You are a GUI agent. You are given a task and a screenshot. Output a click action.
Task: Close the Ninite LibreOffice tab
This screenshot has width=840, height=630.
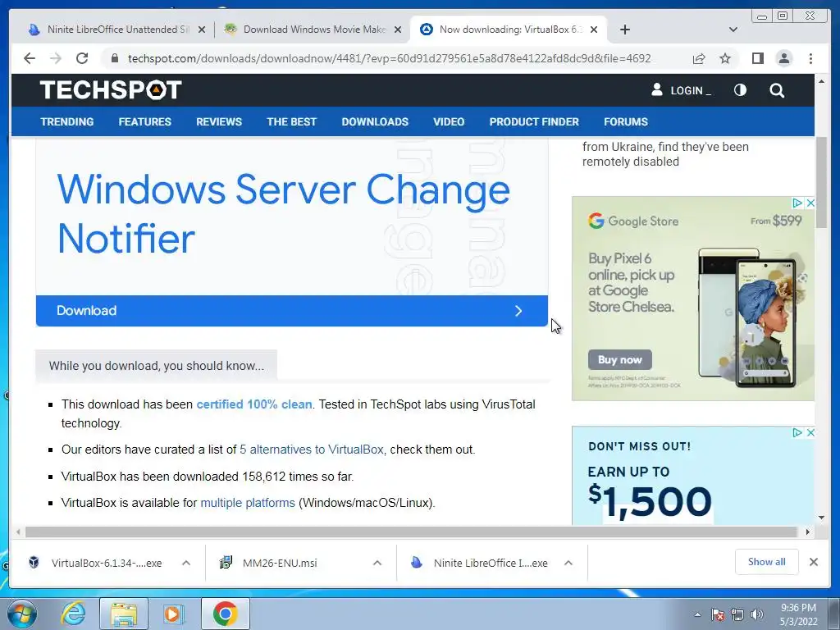tap(202, 30)
